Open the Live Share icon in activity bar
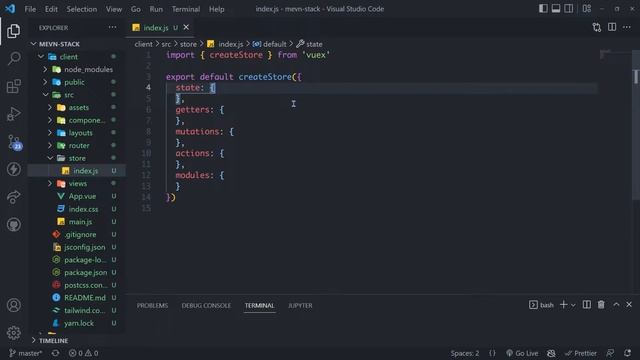640x360 pixels. (x=13, y=197)
